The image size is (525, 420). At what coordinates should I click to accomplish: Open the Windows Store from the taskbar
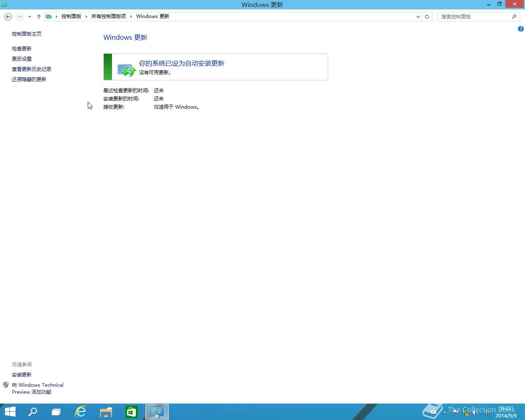click(132, 412)
